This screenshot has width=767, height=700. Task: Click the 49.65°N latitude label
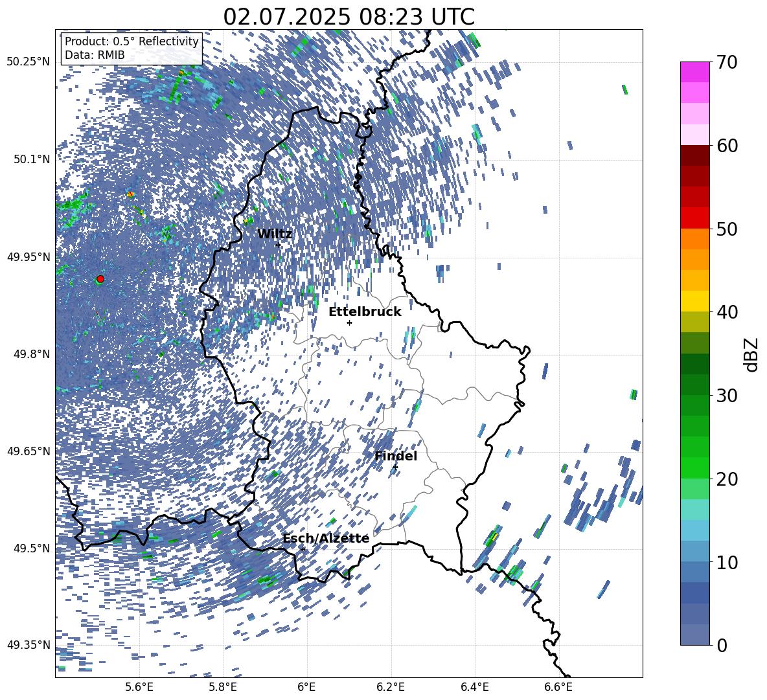[x=29, y=451]
